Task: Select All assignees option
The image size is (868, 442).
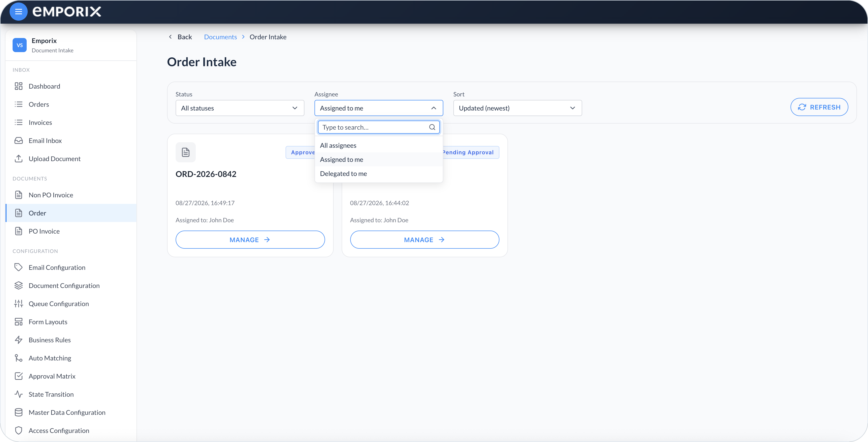Action: (379, 145)
